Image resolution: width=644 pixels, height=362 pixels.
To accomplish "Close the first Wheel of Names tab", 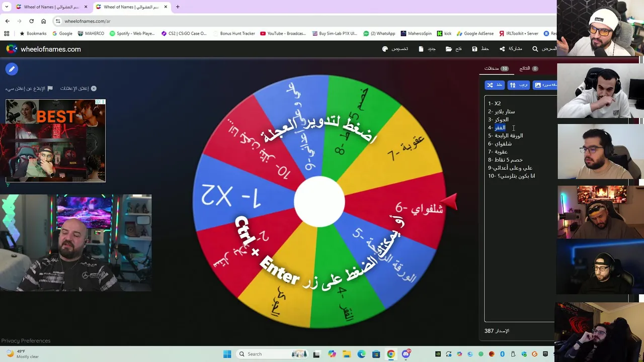I will click(86, 7).
